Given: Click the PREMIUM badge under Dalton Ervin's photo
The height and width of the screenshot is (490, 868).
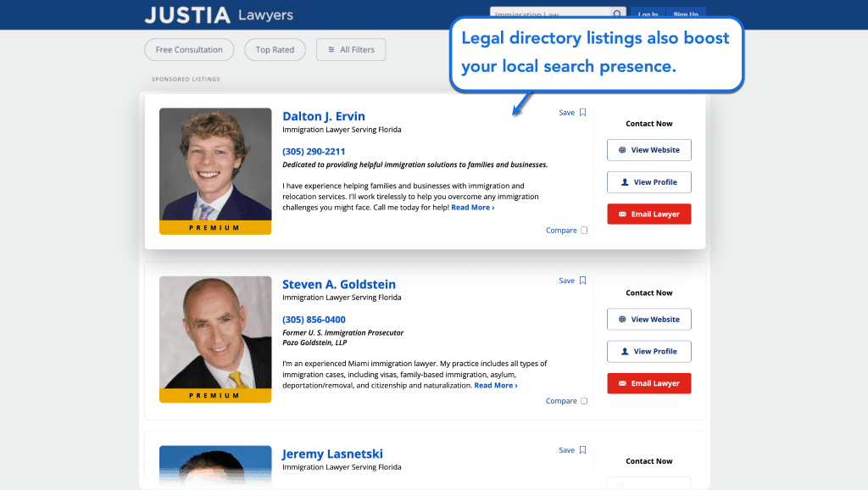Looking at the screenshot, I should point(215,227).
